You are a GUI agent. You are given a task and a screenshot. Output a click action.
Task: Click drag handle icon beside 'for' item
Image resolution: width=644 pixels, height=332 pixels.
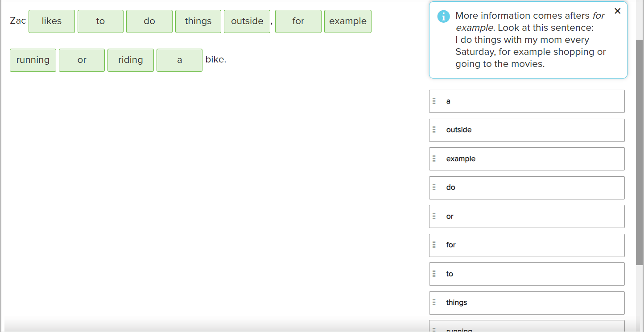(x=434, y=245)
